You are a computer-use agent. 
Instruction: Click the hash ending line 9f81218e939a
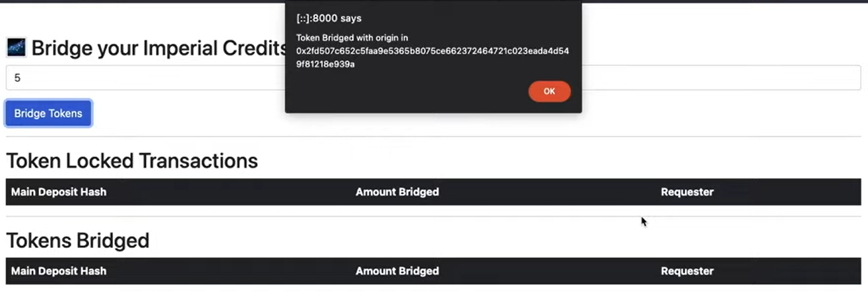[325, 64]
